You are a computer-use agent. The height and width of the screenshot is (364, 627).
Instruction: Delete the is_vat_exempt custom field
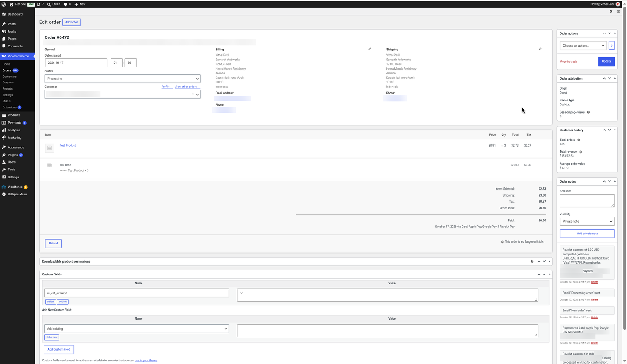pos(51,302)
